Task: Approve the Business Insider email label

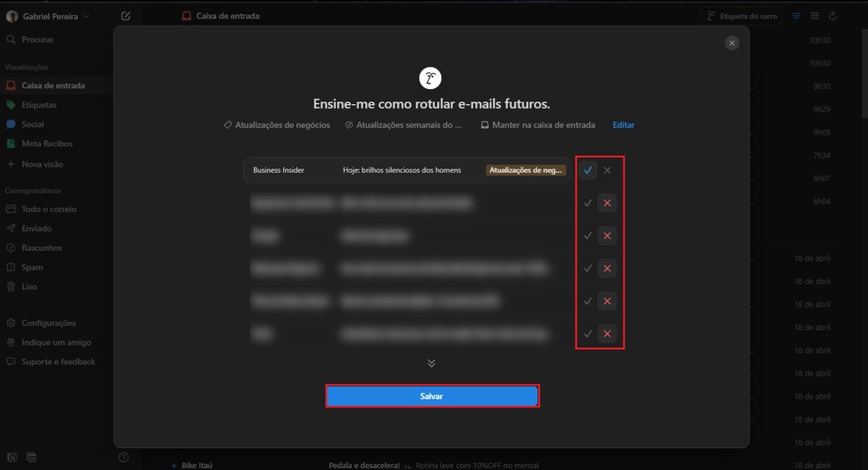Action: 587,170
